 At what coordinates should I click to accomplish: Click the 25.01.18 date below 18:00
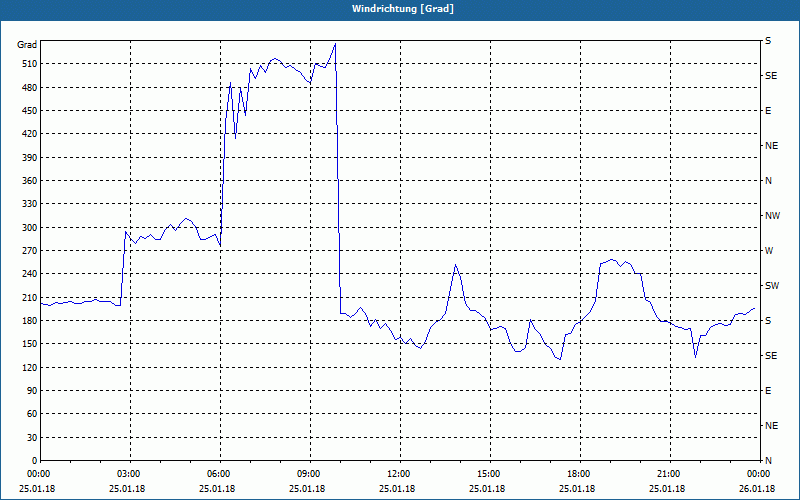578,489
